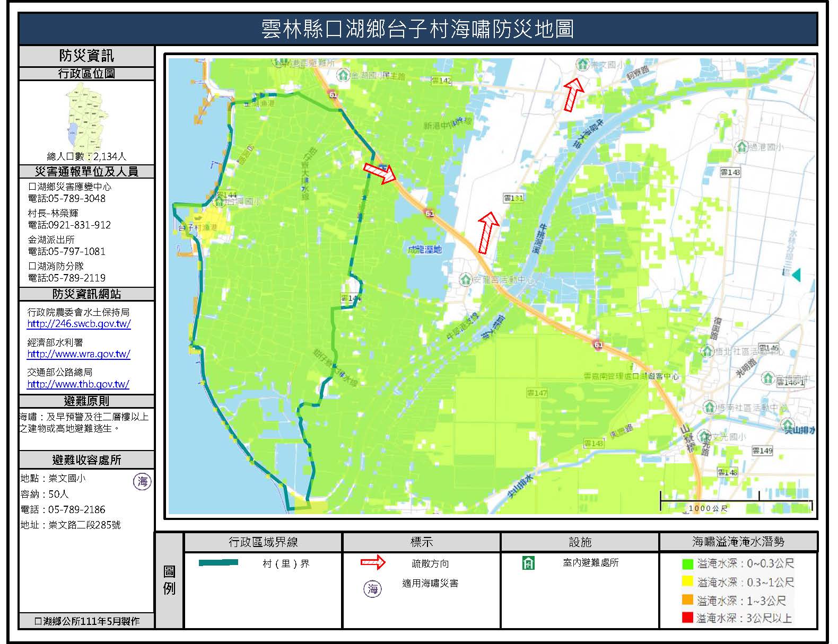Click the 海 tsunami badge beside 崇文國小 shelter info
838x644 pixels.
click(x=142, y=481)
